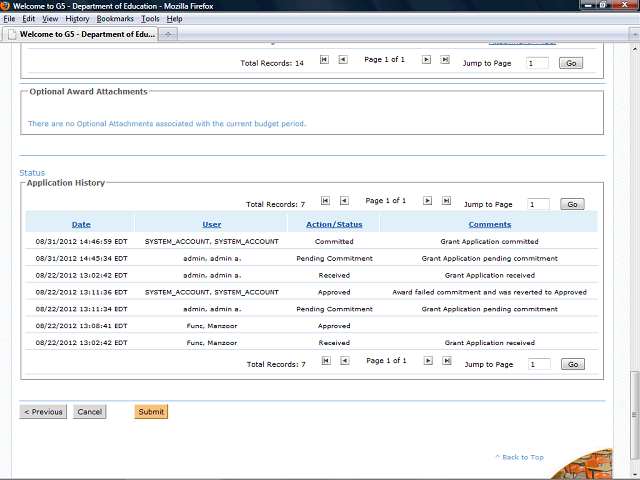Sort history table by Date column
The width and height of the screenshot is (640, 480).
tap(80, 224)
